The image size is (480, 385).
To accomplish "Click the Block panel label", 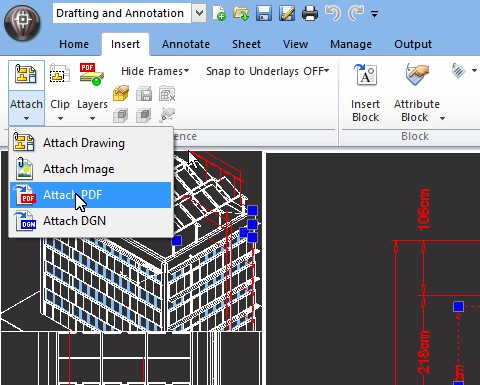I will coord(415,136).
